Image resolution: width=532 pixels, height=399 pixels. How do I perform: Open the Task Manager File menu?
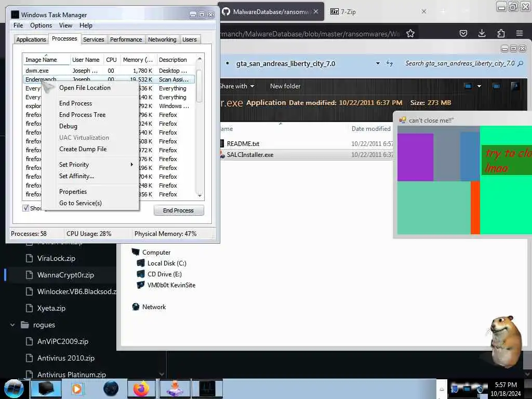click(x=18, y=25)
